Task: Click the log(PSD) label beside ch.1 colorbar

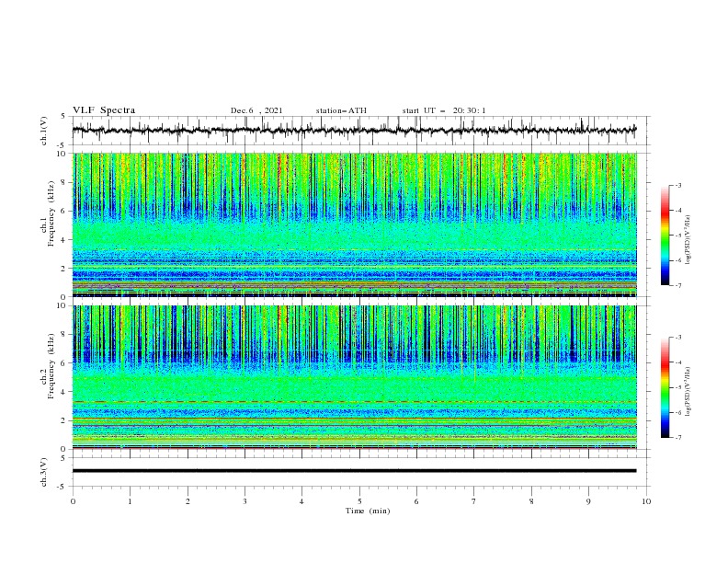Action: point(688,240)
